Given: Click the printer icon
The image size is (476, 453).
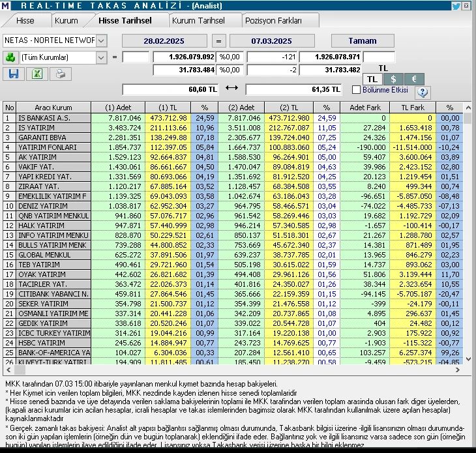Looking at the screenshot, I should click(x=60, y=74).
